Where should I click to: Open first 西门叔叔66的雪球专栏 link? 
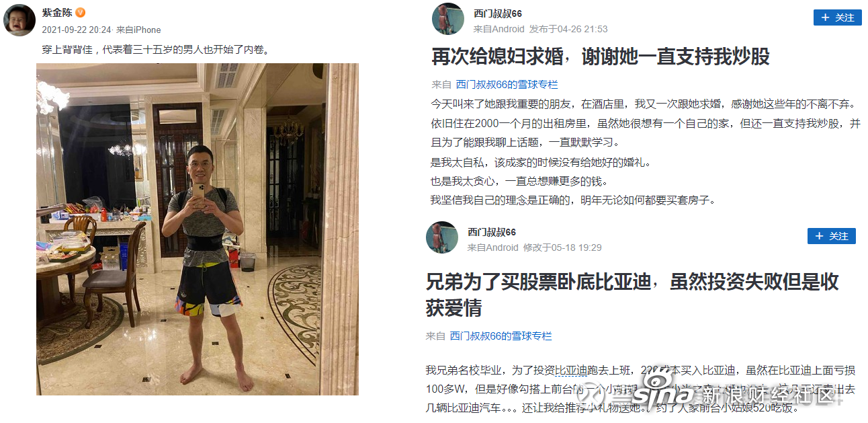coord(507,85)
